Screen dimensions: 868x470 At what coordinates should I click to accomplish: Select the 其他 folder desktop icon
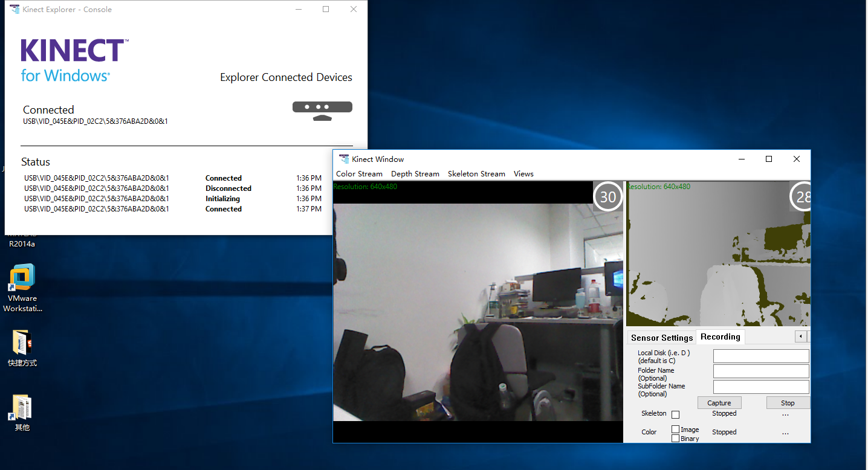click(22, 413)
